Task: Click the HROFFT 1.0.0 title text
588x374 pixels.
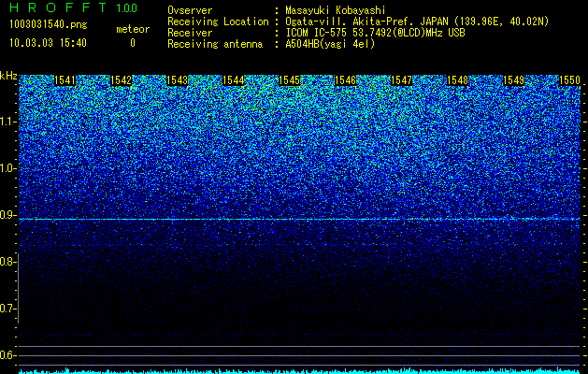Action: [x=73, y=7]
